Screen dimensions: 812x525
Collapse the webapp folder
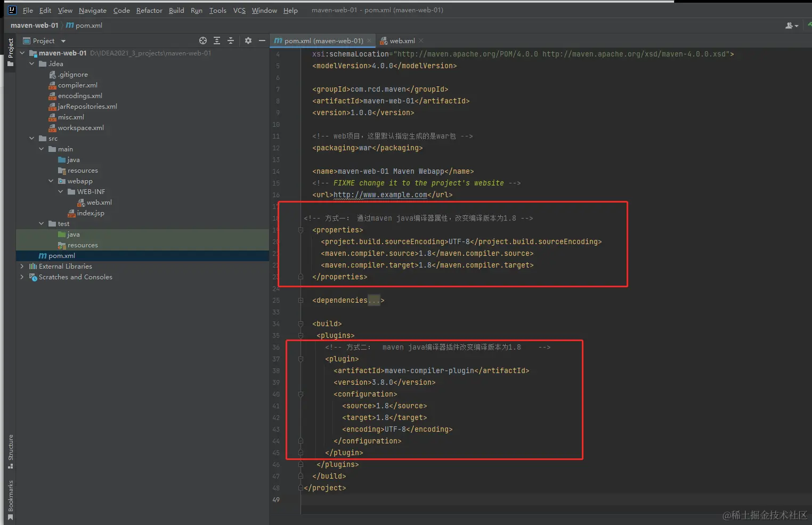(51, 181)
